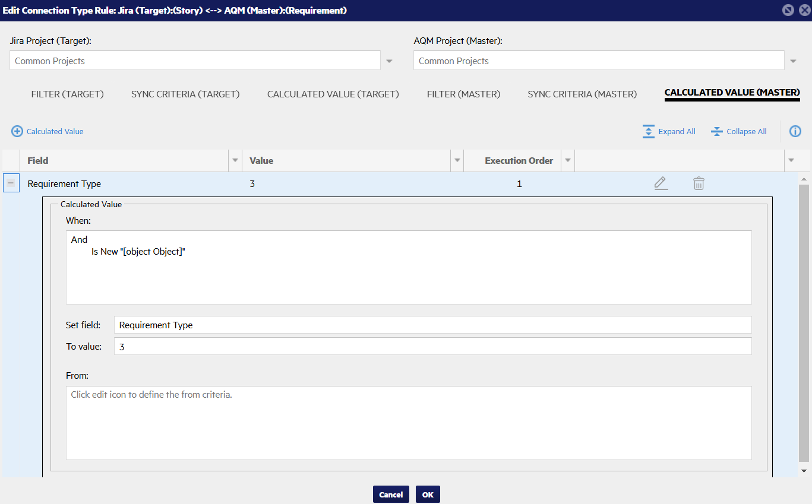
Task: Open the Execution Order column dropdown
Action: [x=568, y=161]
